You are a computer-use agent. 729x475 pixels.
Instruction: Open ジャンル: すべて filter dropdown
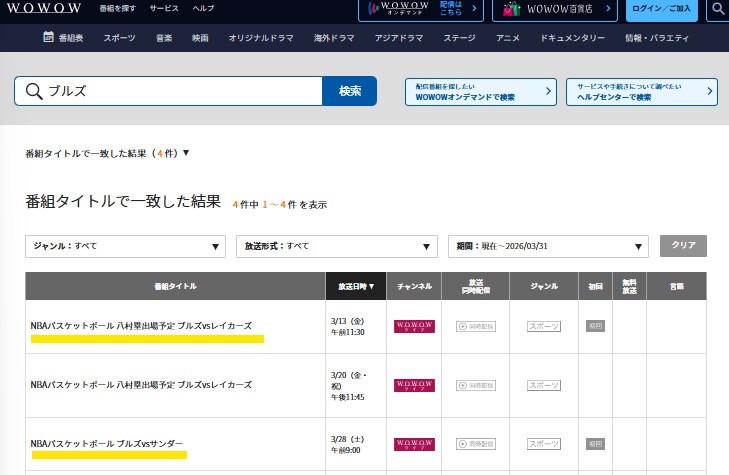click(x=126, y=246)
